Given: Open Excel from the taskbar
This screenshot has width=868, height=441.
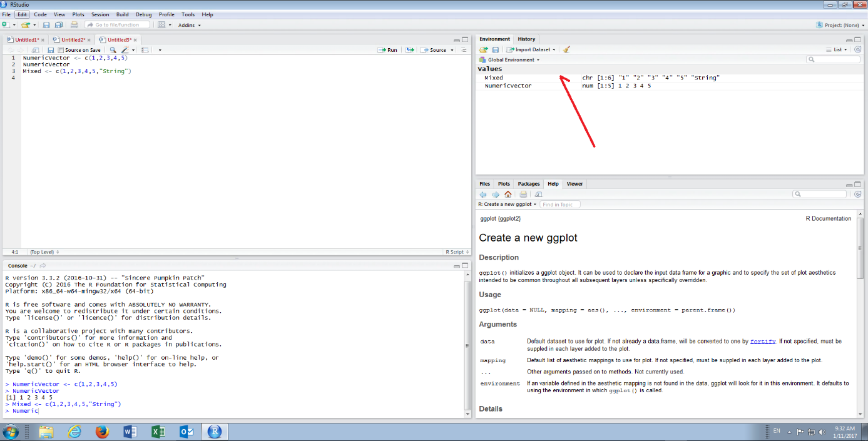Looking at the screenshot, I should pyautogui.click(x=158, y=432).
